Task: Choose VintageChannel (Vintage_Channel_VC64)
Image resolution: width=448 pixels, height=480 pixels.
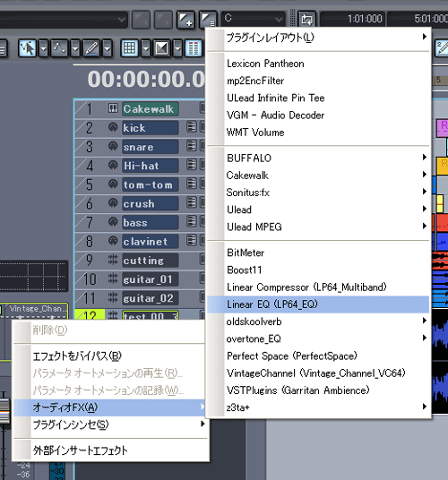Action: [318, 373]
